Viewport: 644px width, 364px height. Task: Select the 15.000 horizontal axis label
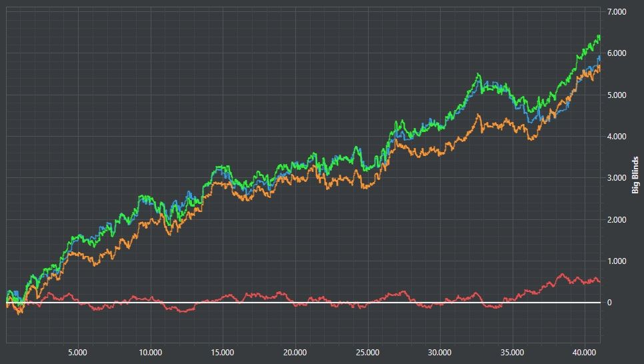click(222, 352)
